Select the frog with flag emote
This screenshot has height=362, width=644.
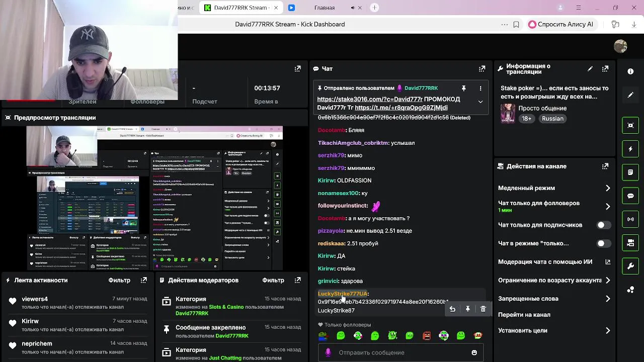(323, 336)
